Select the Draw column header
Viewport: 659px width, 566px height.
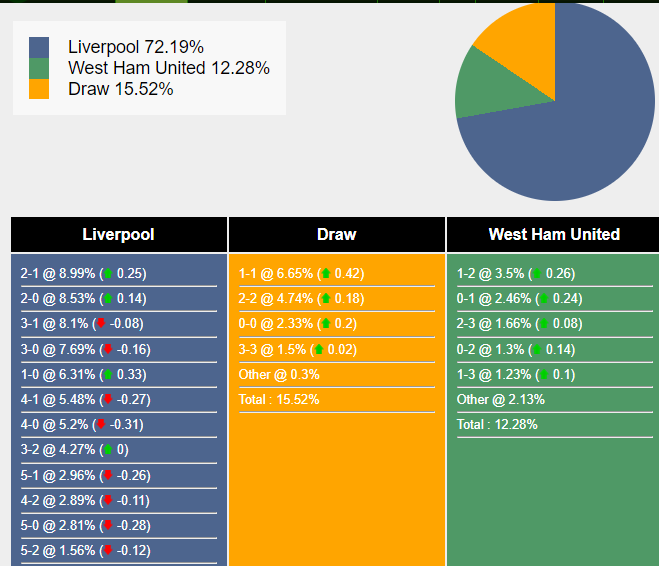tap(337, 235)
